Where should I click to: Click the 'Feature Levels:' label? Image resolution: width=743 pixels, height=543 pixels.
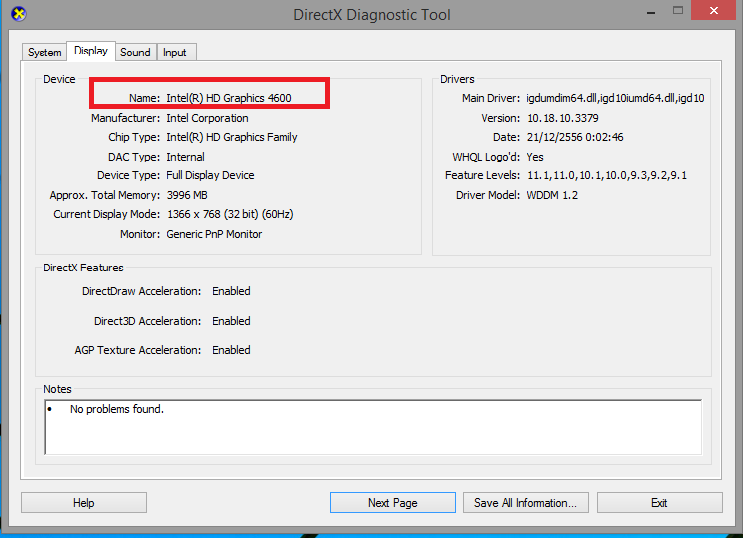coord(482,175)
